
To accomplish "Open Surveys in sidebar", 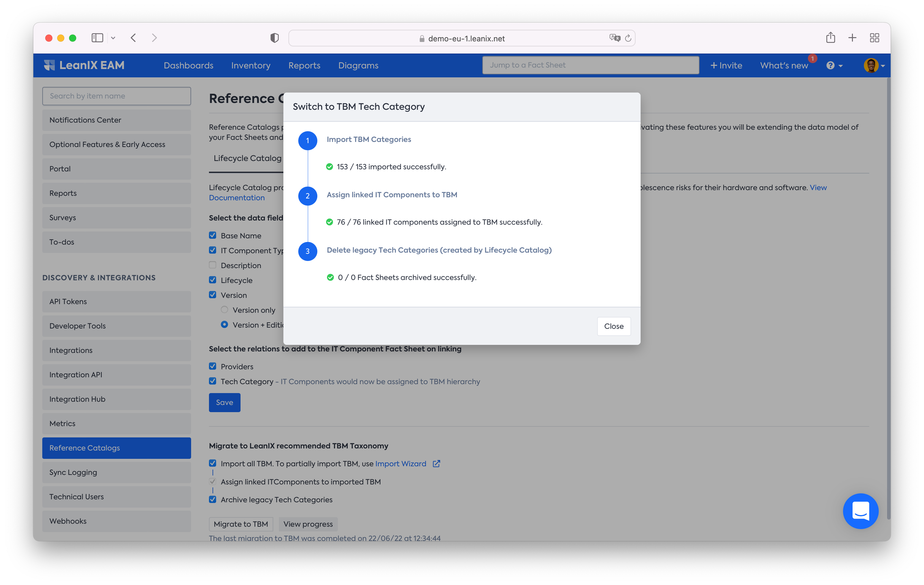I will click(x=117, y=218).
